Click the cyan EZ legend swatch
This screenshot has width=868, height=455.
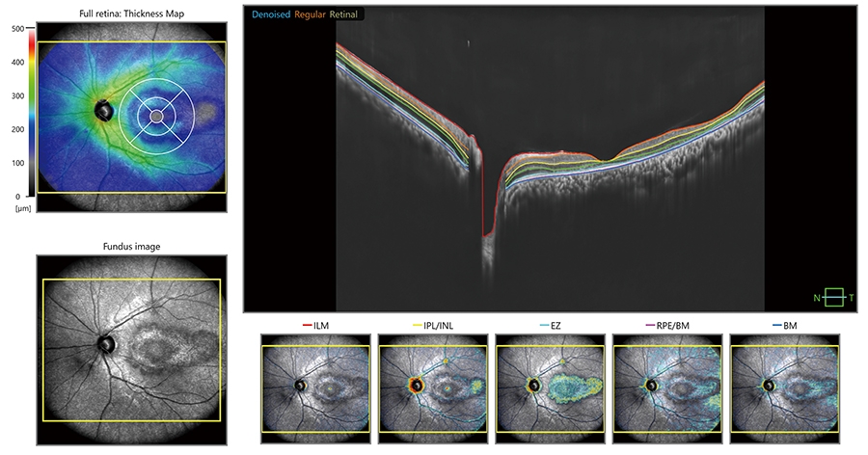point(542,326)
